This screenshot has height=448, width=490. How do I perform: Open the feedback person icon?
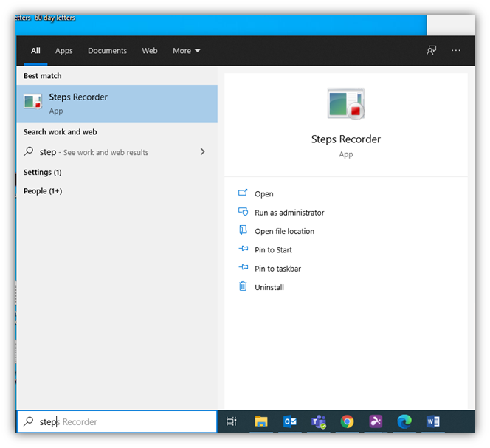click(431, 50)
